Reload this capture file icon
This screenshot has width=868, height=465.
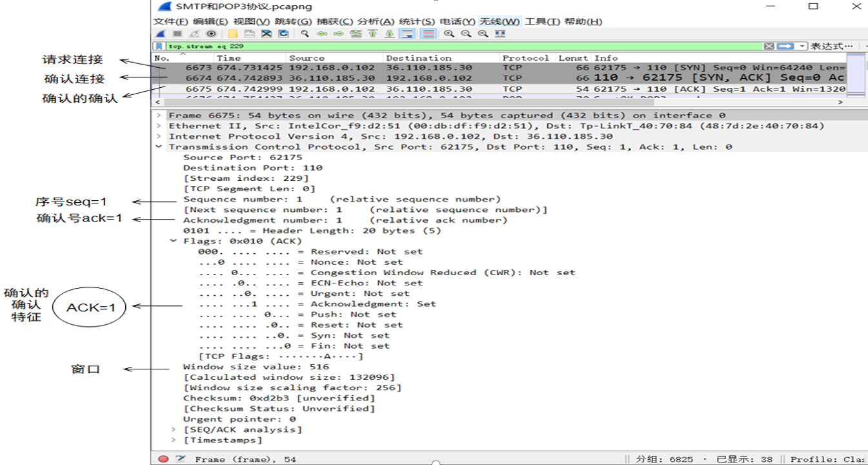click(x=283, y=34)
